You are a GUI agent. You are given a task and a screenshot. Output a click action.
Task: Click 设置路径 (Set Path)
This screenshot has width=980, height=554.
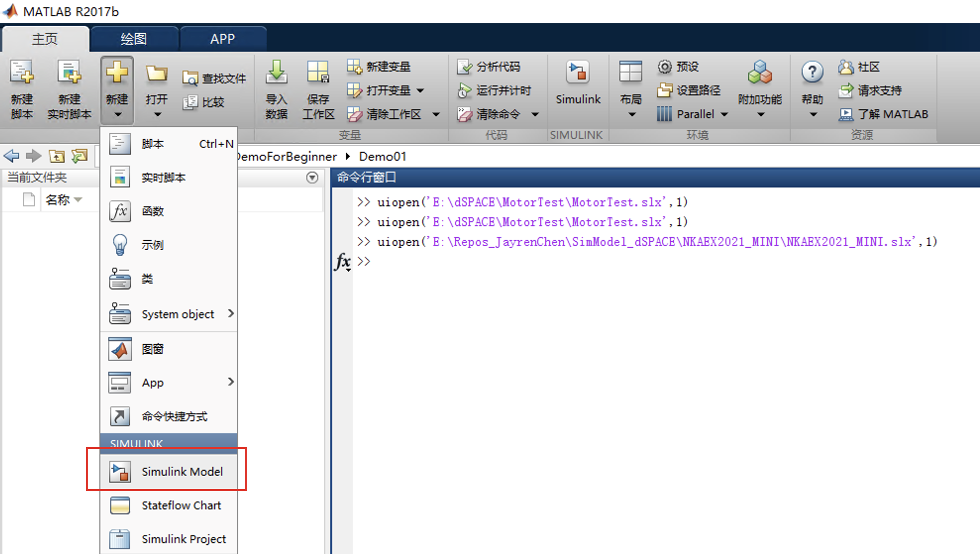click(689, 90)
